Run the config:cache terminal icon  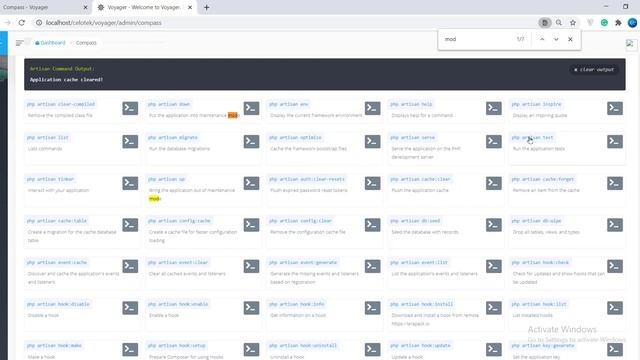(251, 225)
